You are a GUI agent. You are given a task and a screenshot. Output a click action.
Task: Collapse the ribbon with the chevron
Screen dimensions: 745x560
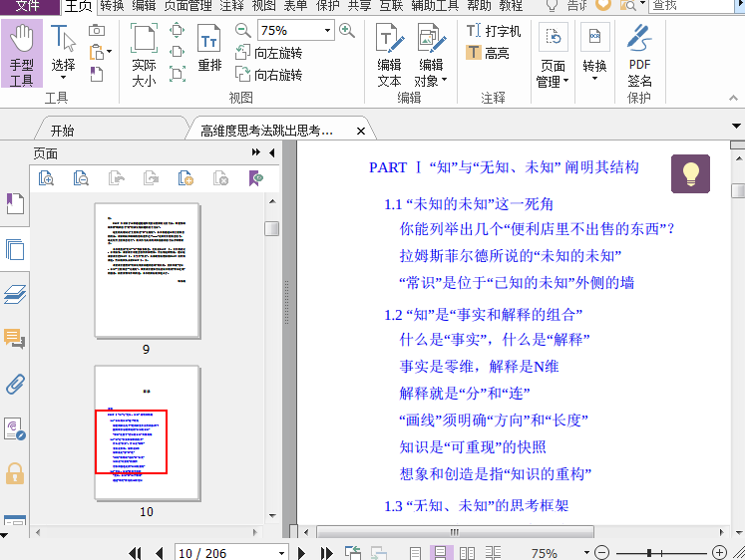point(733,98)
